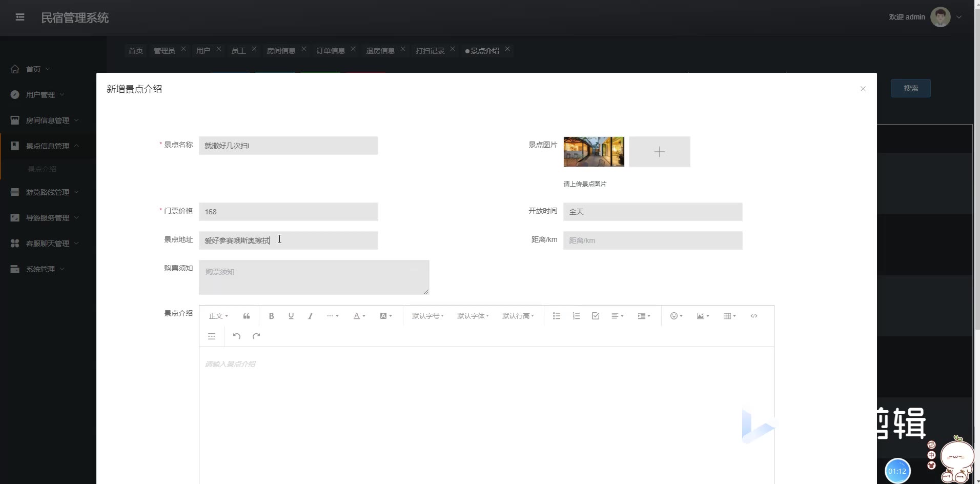Toggle italic formatting in the editor
980x484 pixels.
311,316
